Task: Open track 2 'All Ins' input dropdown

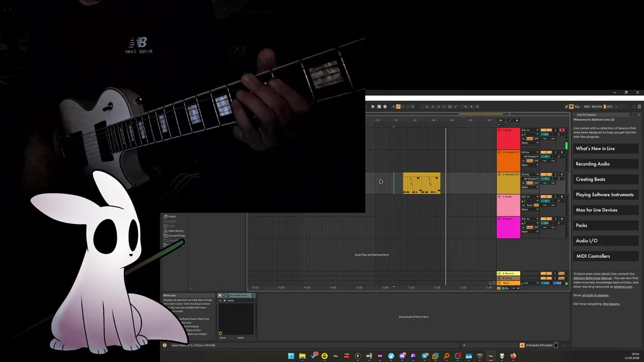Action: pos(530,152)
